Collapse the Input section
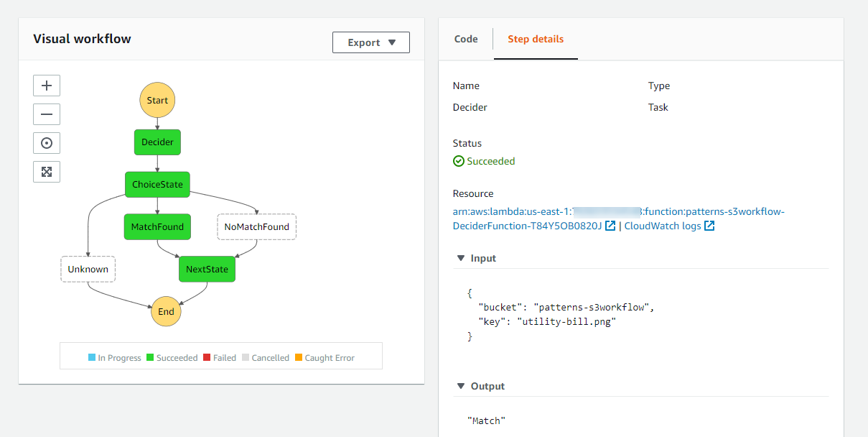The width and height of the screenshot is (868, 437). [460, 258]
